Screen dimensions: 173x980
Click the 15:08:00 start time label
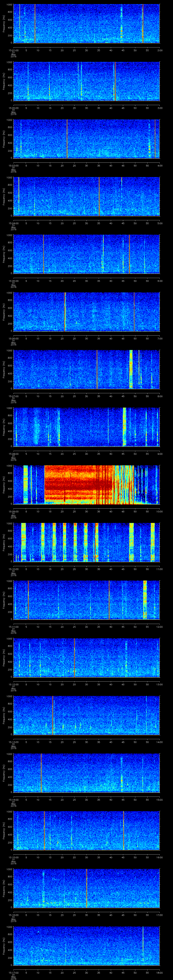point(14,454)
